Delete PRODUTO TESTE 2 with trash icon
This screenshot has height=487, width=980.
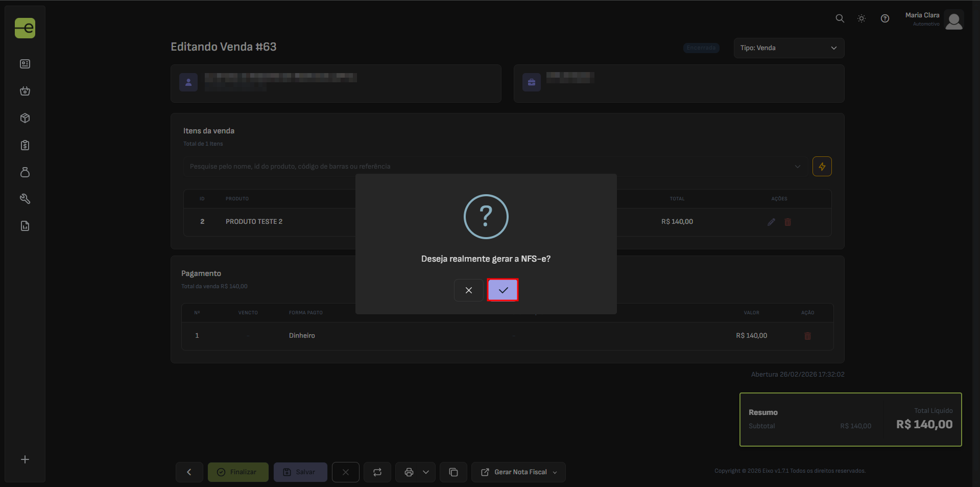787,222
